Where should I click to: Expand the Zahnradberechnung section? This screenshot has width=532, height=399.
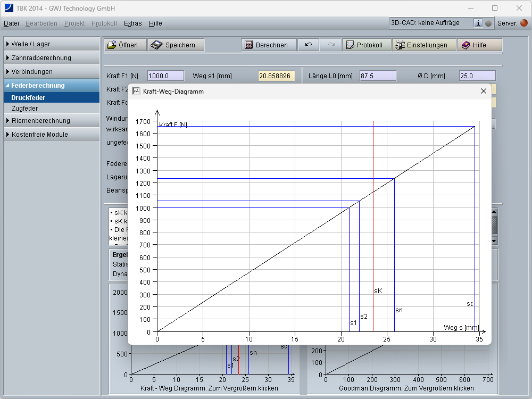(52, 58)
